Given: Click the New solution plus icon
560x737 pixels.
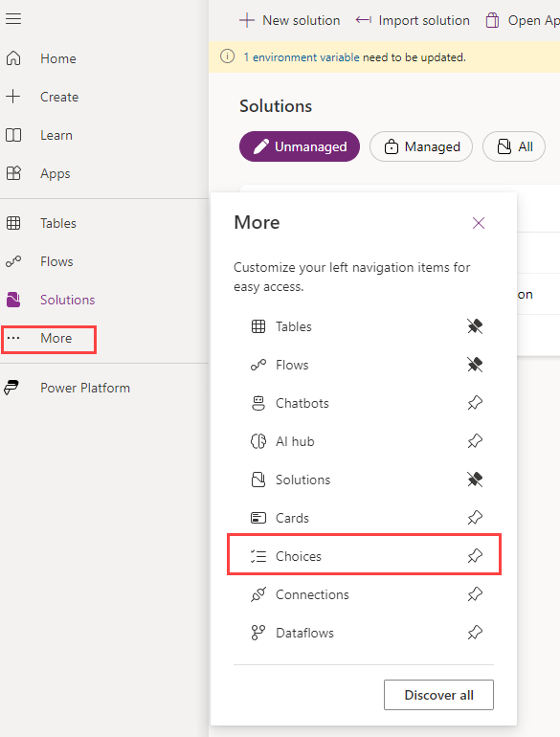Looking at the screenshot, I should click(247, 20).
